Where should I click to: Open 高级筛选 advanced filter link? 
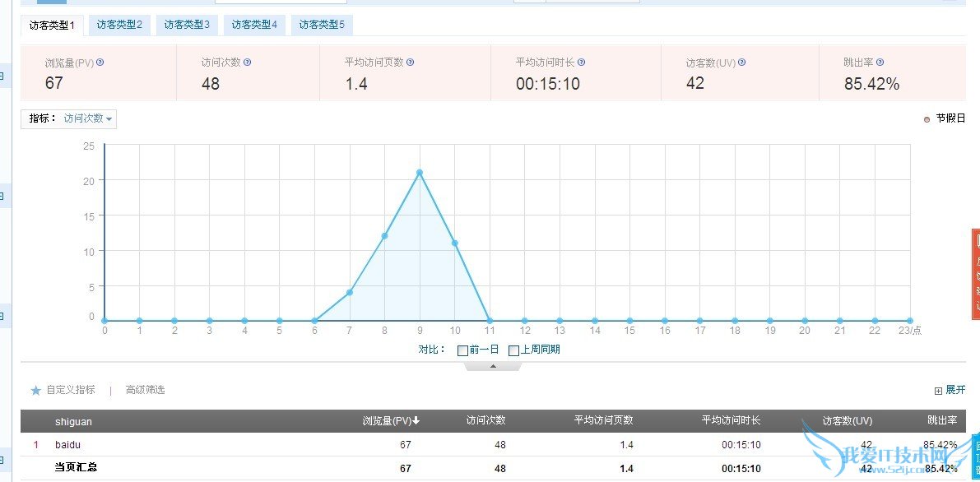click(x=145, y=391)
